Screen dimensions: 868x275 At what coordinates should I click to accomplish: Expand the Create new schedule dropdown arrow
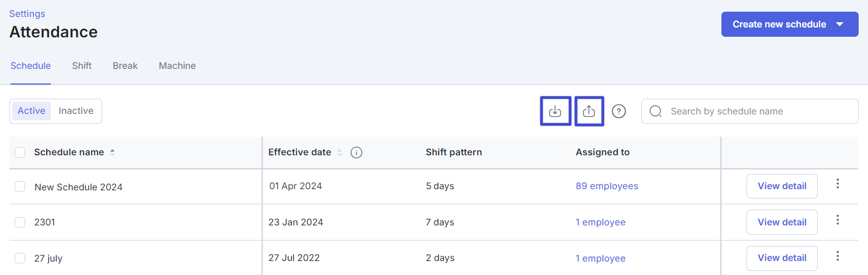840,25
